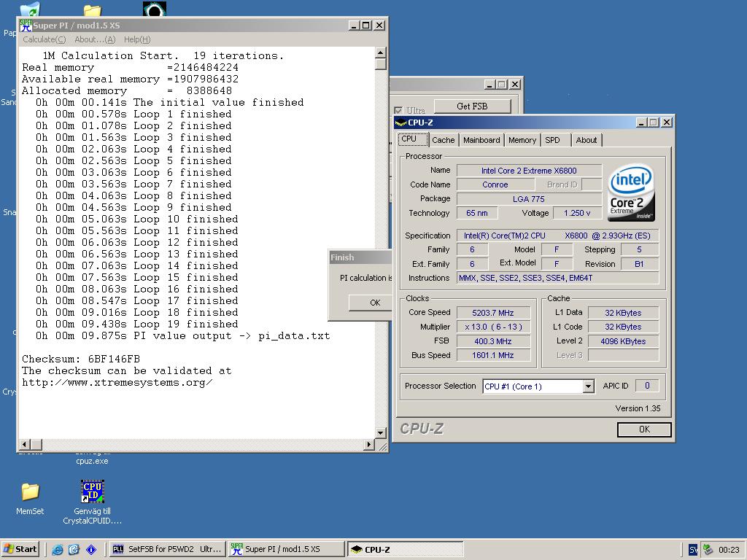Click the PI value output pi_data.txt line
This screenshot has height=560, width=747.
tap(182, 335)
